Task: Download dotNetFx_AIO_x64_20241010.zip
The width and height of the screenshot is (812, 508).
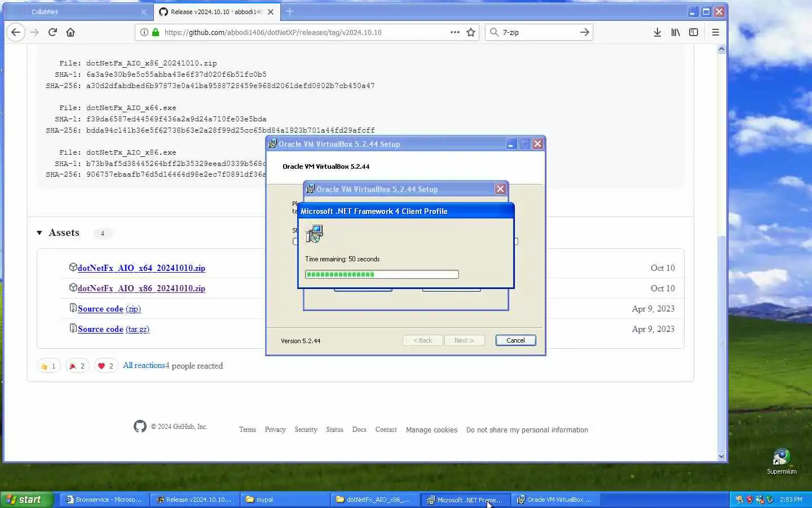Action: [x=142, y=268]
